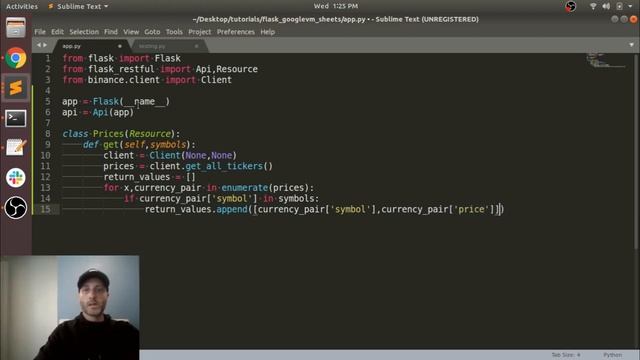Change Tab Size in status bar

566,355
